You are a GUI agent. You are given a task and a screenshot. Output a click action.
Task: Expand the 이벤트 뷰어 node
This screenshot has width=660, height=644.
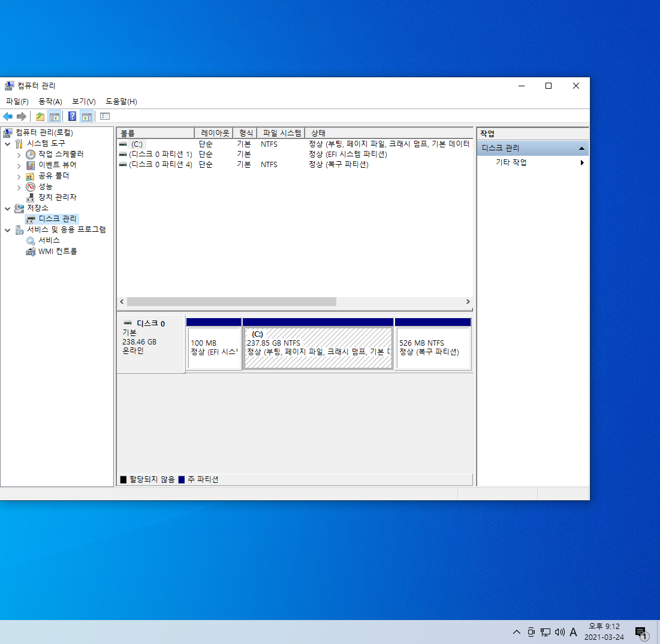click(19, 166)
